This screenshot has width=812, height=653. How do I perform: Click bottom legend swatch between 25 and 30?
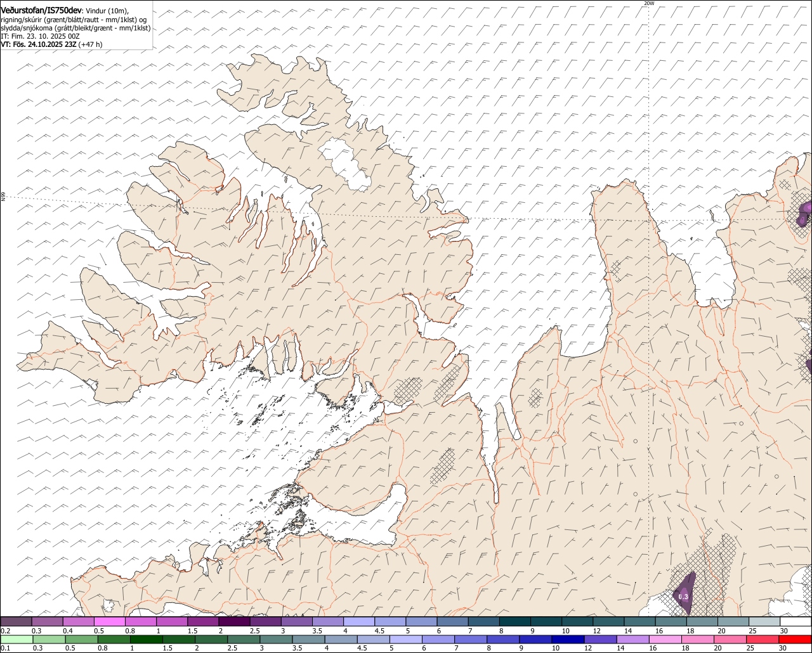[x=763, y=640]
